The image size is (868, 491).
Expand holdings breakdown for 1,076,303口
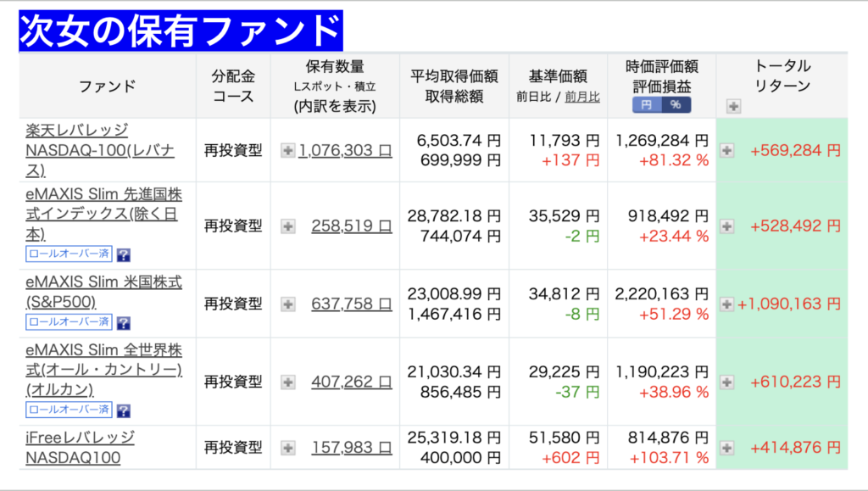point(288,150)
